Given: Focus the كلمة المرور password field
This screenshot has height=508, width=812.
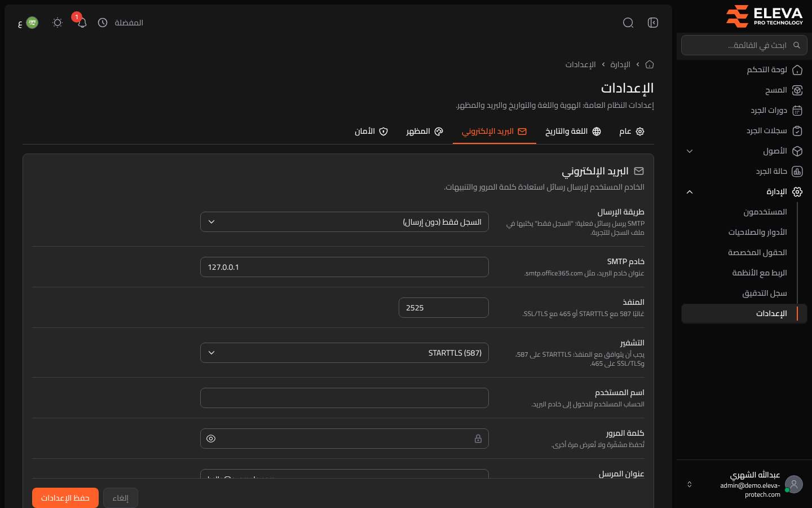Looking at the screenshot, I should point(345,439).
